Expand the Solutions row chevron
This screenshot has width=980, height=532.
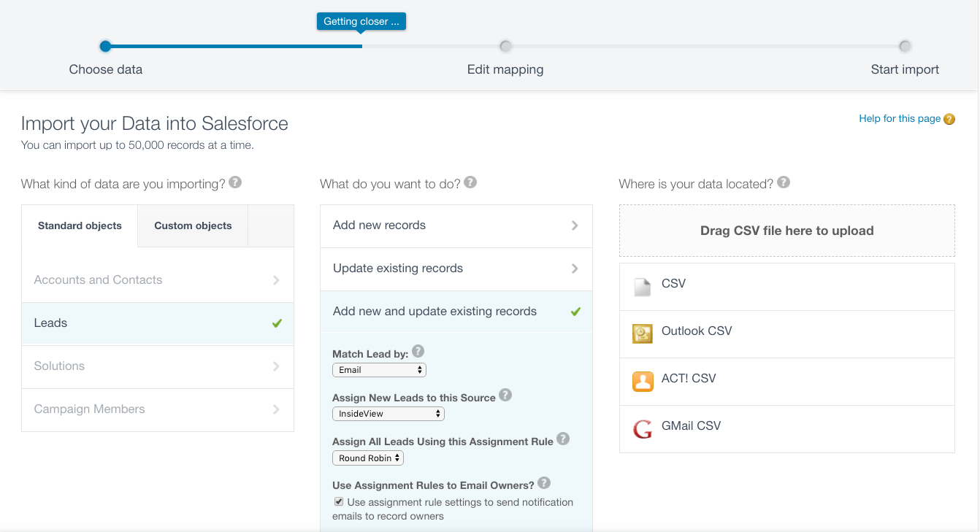click(x=276, y=366)
